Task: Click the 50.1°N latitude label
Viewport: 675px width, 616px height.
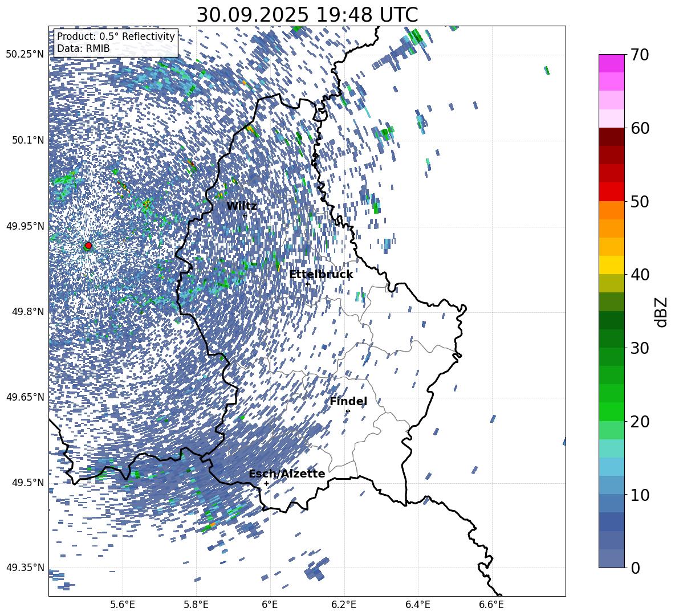Action: pyautogui.click(x=27, y=140)
